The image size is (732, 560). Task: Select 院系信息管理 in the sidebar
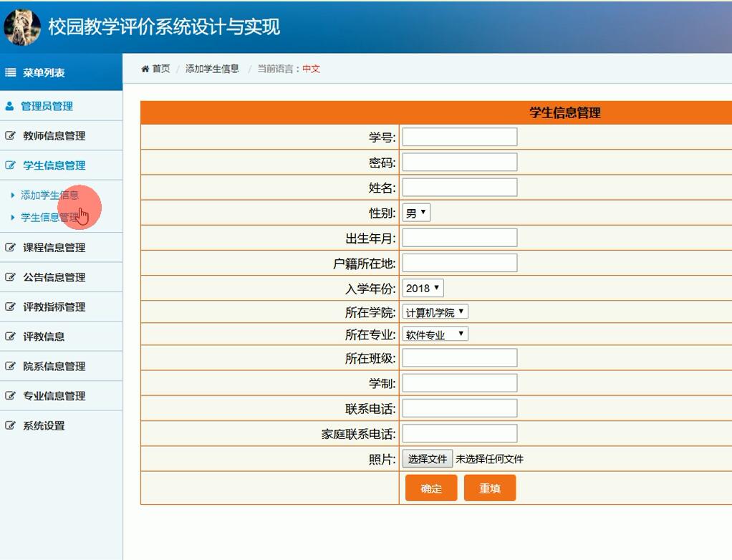tap(54, 366)
